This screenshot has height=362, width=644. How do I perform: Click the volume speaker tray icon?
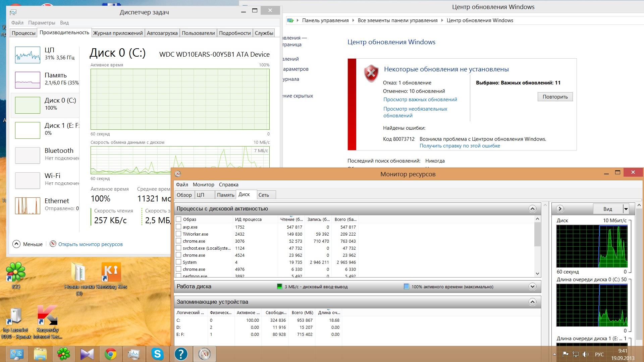[x=586, y=354]
